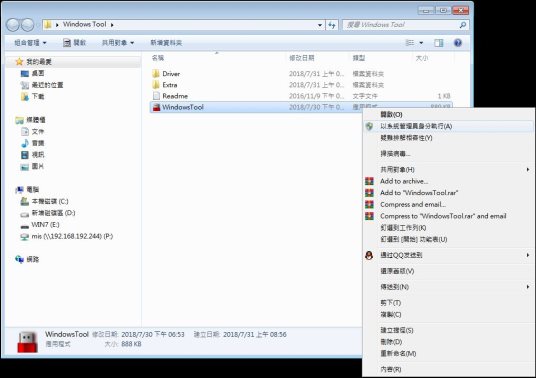Click the large red USB icon in the details pane
The height and width of the screenshot is (378, 536).
[x=27, y=341]
